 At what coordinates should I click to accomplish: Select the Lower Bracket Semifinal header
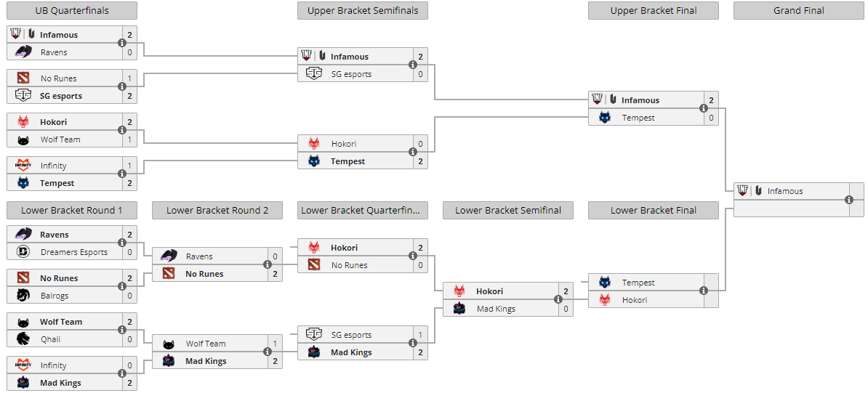click(x=508, y=211)
